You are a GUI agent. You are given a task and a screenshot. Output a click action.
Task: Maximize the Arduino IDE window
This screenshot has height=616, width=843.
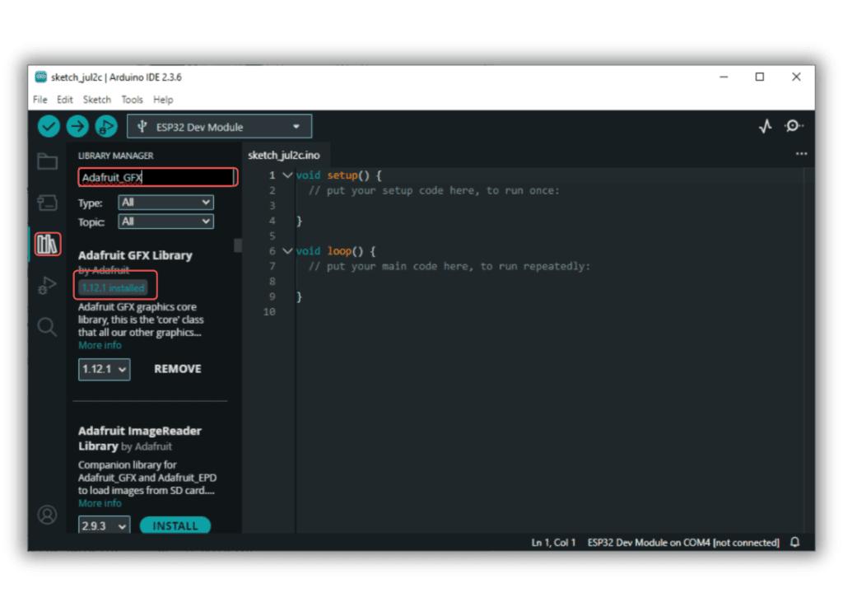pyautogui.click(x=760, y=77)
